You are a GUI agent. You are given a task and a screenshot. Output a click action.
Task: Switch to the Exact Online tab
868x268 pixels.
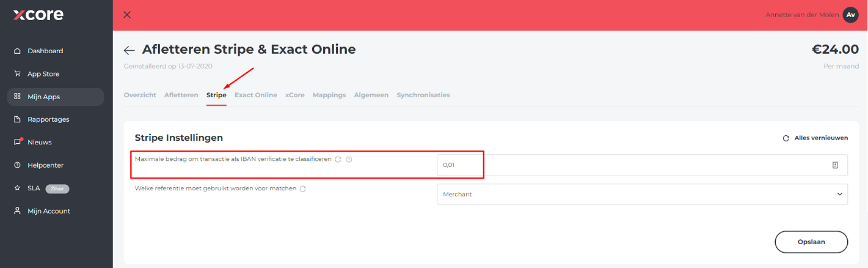pyautogui.click(x=256, y=95)
